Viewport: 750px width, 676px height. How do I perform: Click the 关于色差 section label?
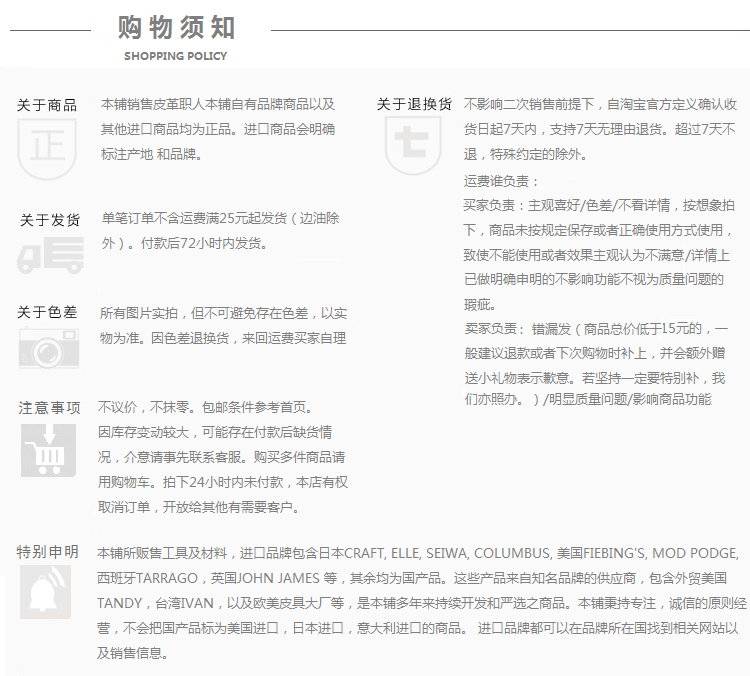pyautogui.click(x=47, y=312)
